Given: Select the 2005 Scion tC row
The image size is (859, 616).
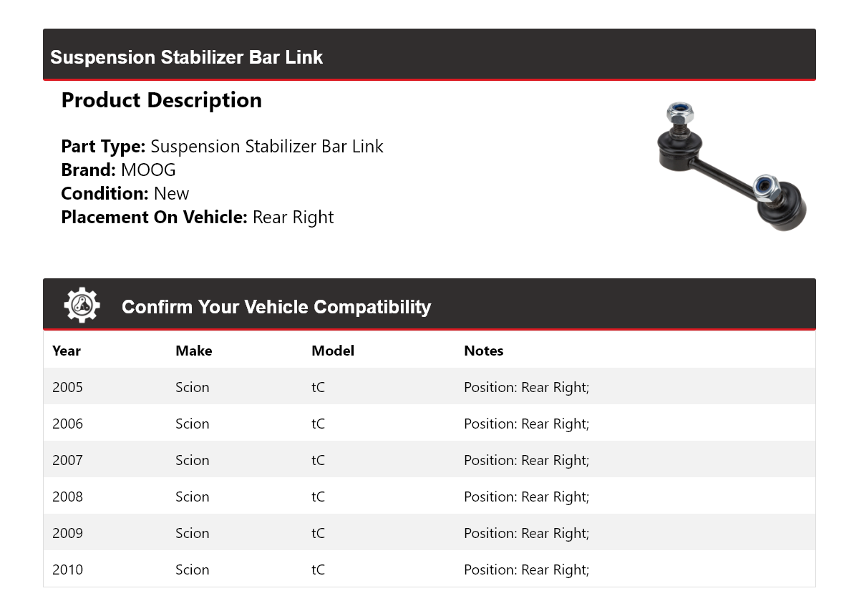Looking at the screenshot, I should (x=429, y=387).
